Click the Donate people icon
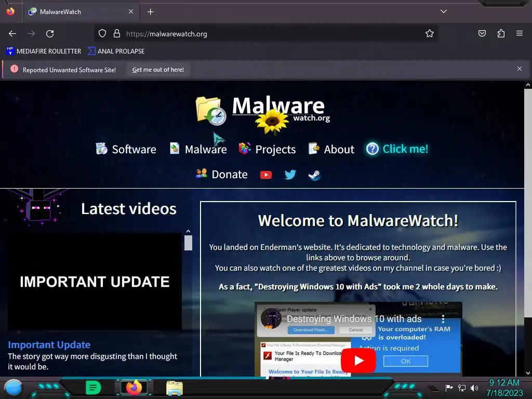This screenshot has width=532, height=399. [x=202, y=174]
